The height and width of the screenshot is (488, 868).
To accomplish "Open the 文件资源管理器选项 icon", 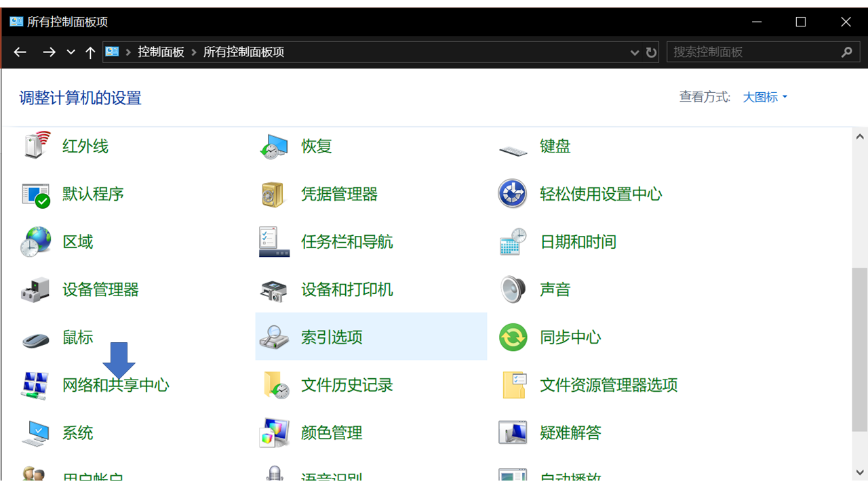I will click(x=515, y=385).
